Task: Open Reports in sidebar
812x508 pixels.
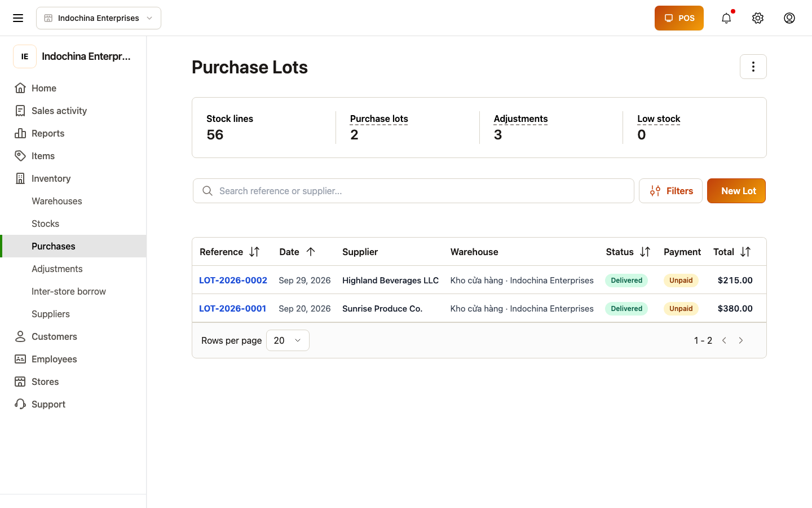Action: 73,133
